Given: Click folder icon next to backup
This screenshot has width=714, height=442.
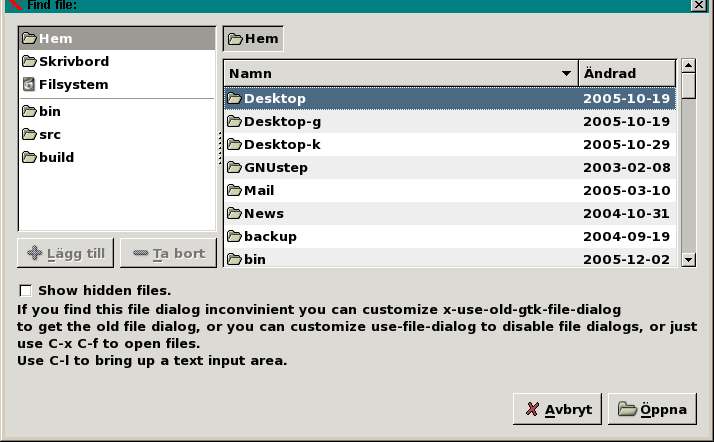Looking at the screenshot, I should 235,236.
